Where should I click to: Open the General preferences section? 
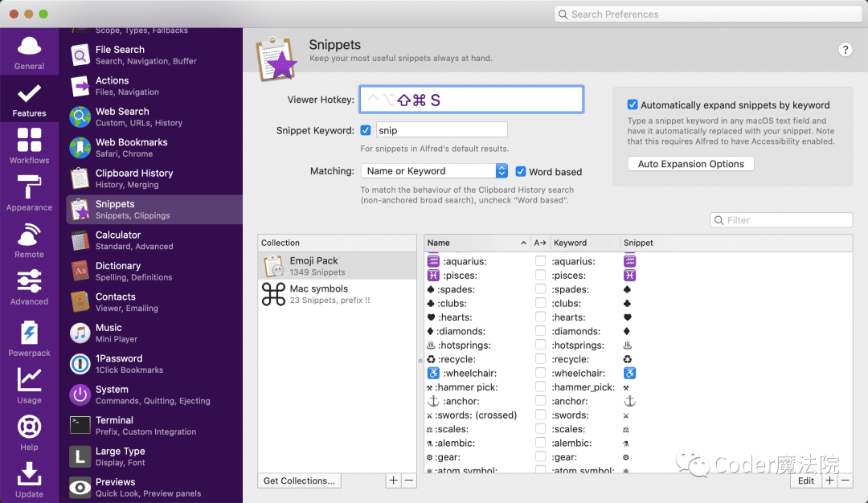click(30, 52)
